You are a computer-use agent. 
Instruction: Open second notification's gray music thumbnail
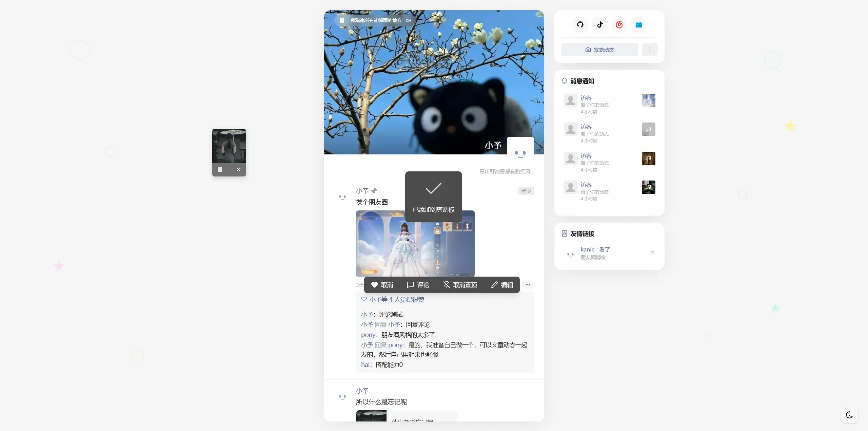(x=648, y=129)
